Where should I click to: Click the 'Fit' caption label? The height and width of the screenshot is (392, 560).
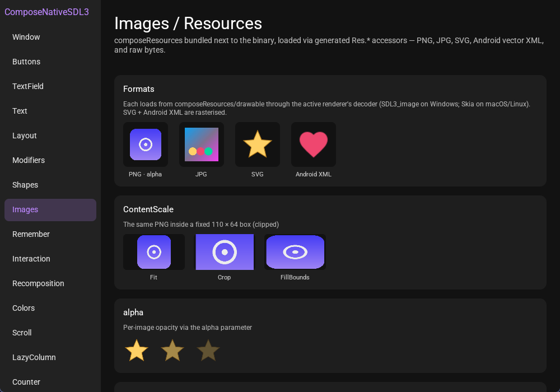point(153,277)
